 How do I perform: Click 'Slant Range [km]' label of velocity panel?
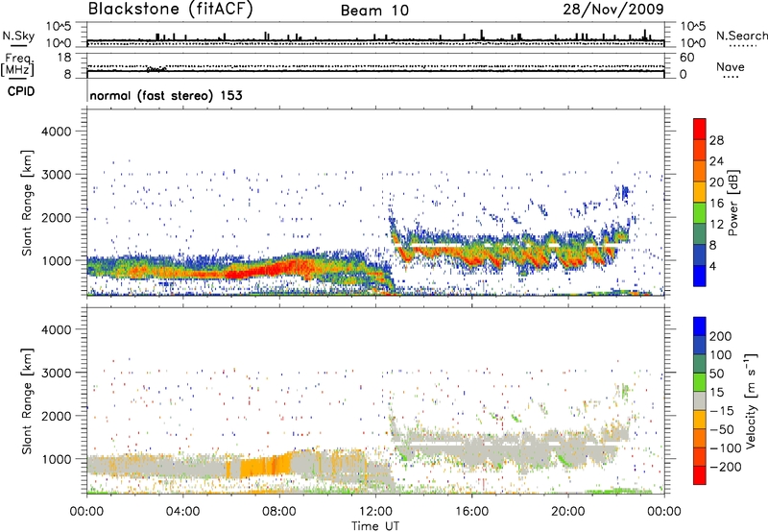[27, 400]
